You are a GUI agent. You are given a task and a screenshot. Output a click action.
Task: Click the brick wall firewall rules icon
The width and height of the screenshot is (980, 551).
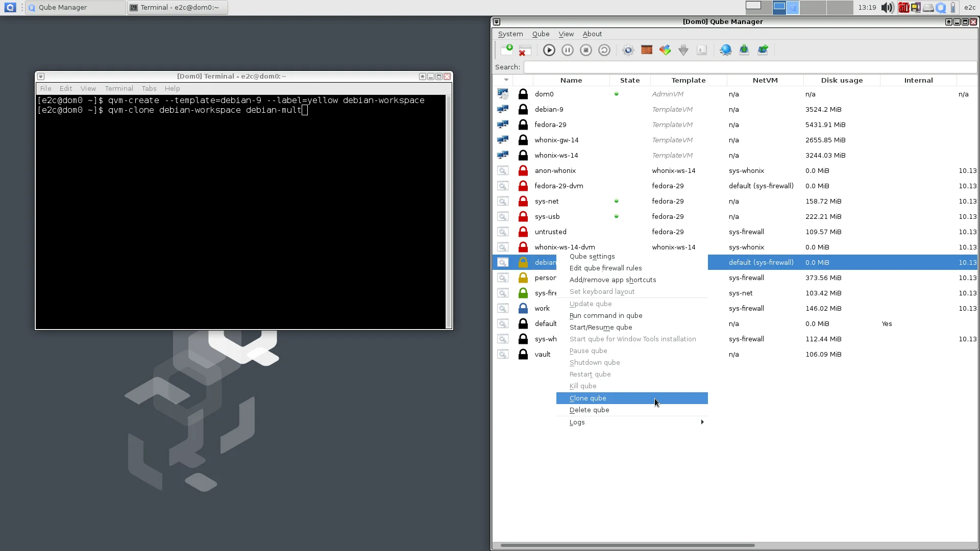(647, 50)
